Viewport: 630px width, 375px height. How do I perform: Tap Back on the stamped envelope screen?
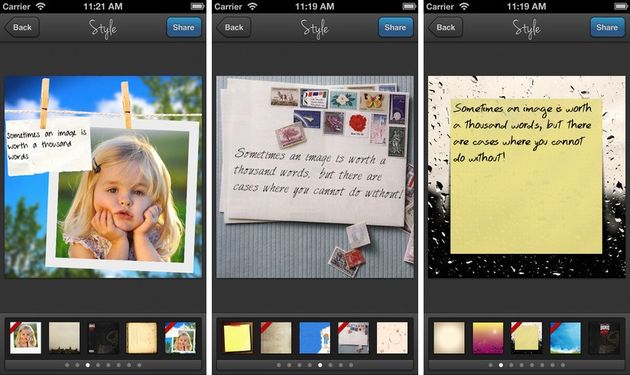(233, 27)
